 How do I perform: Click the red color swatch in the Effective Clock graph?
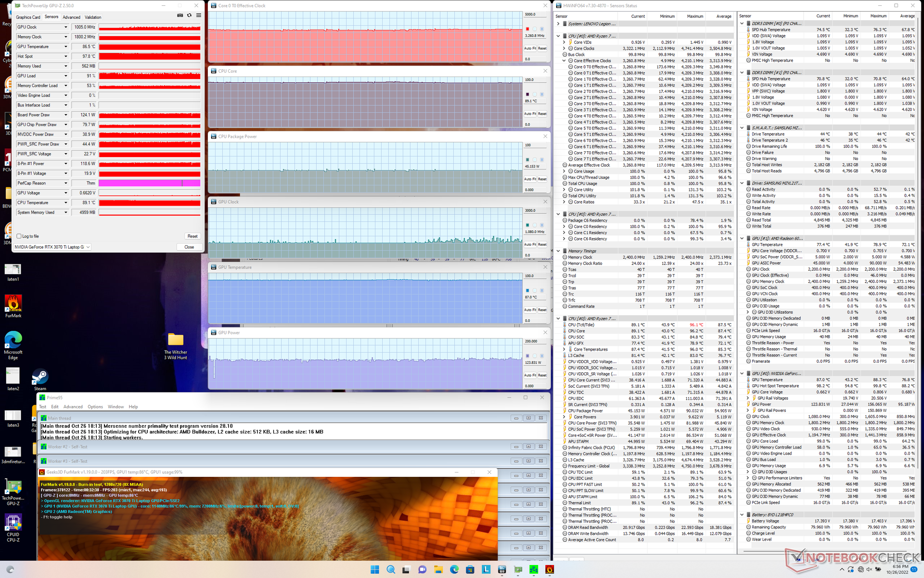(x=527, y=29)
